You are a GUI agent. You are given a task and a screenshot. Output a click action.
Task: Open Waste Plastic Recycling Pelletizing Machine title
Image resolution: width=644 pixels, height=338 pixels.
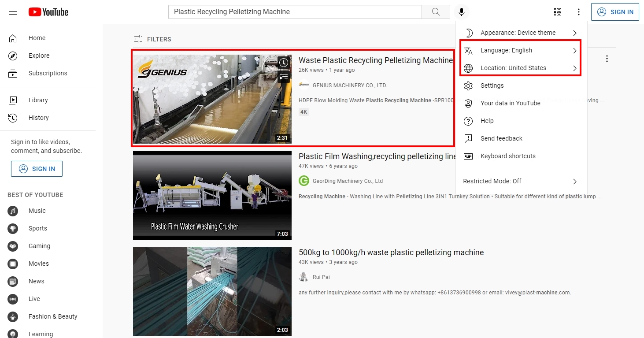(x=376, y=60)
